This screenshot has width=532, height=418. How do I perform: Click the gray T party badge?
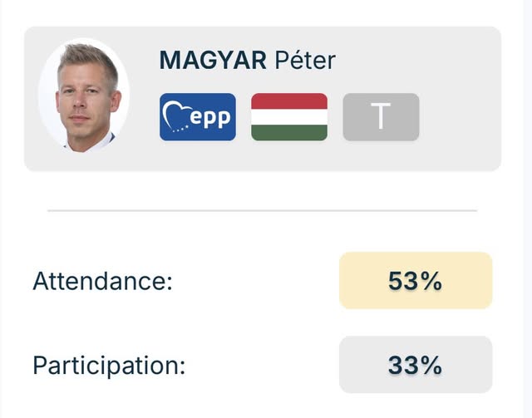pos(381,117)
